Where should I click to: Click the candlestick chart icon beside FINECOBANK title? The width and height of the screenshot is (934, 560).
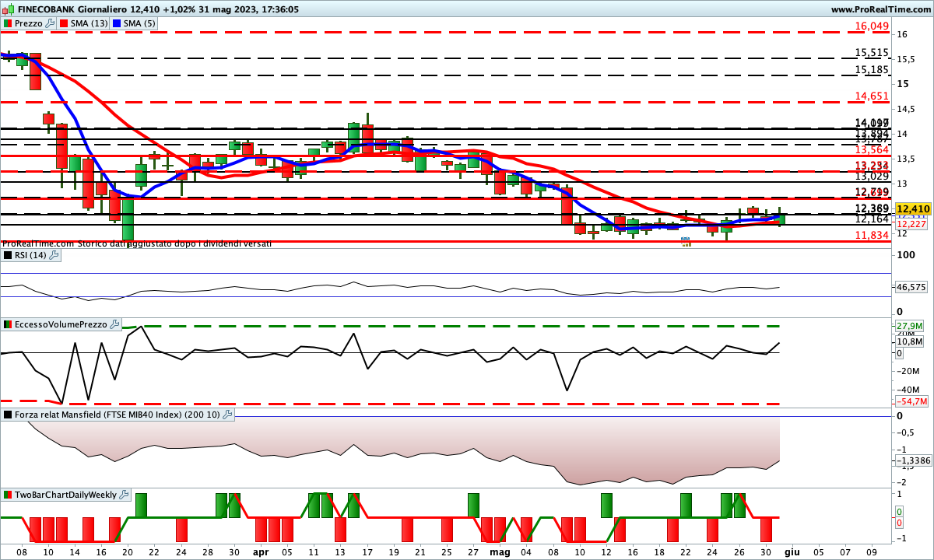8,10
